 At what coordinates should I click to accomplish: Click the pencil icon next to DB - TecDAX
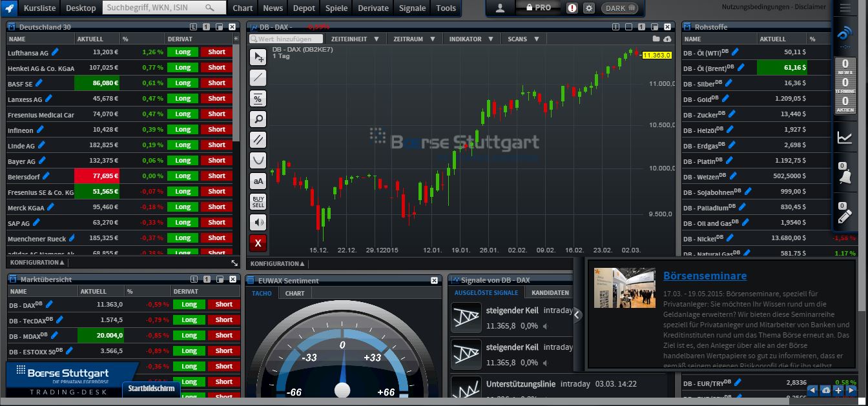point(59,319)
